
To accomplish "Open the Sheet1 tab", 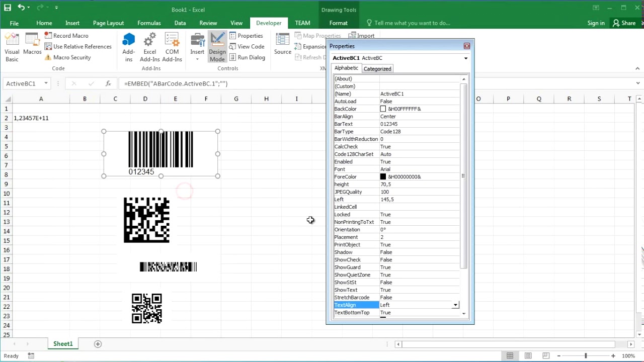I will 63,344.
